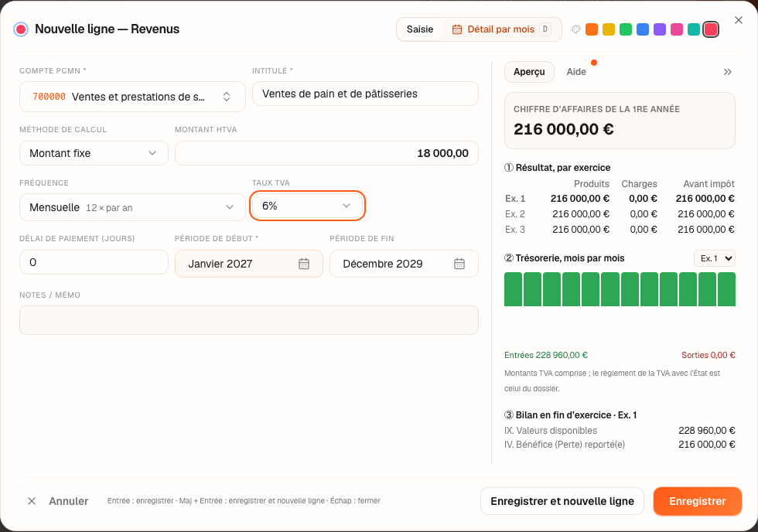
Task: Pick the orange color swatch
Action: tap(592, 29)
